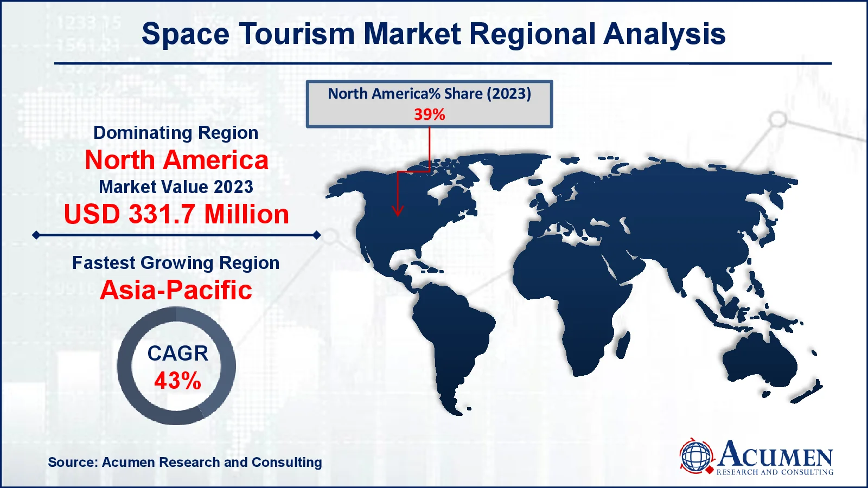Select the 'North America% Share (2023)' label

[429, 94]
